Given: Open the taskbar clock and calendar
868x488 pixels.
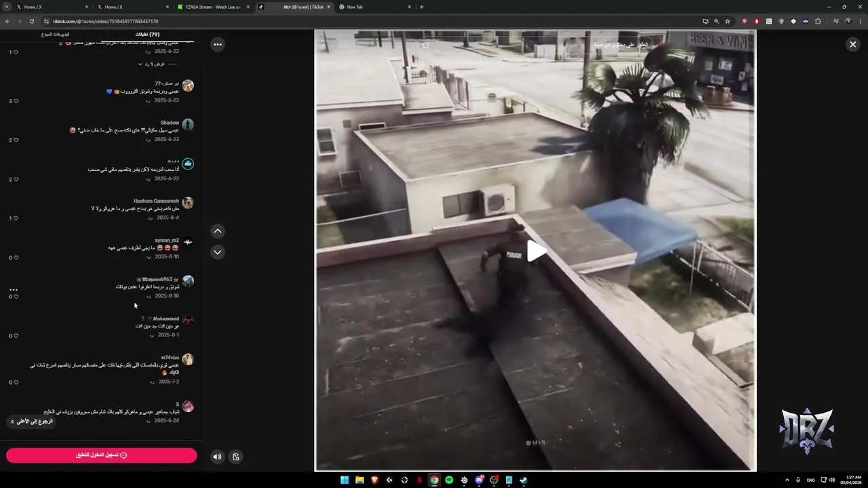Looking at the screenshot, I should (851, 480).
